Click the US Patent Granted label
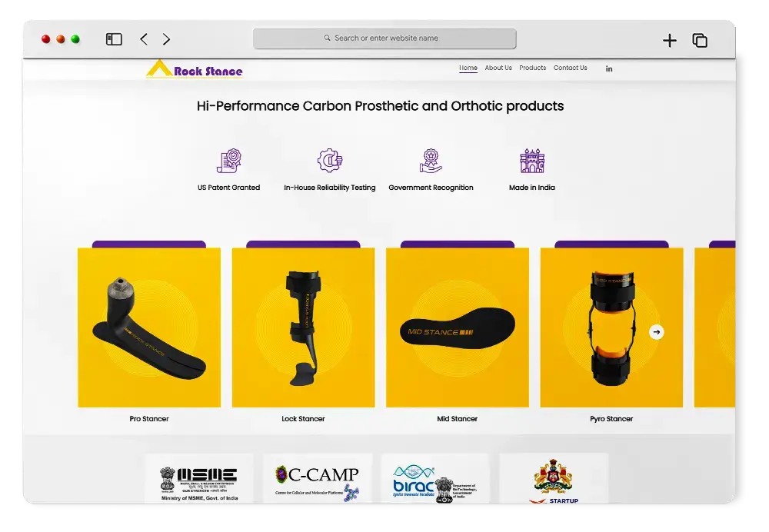This screenshot has width=769, height=532. click(x=229, y=188)
